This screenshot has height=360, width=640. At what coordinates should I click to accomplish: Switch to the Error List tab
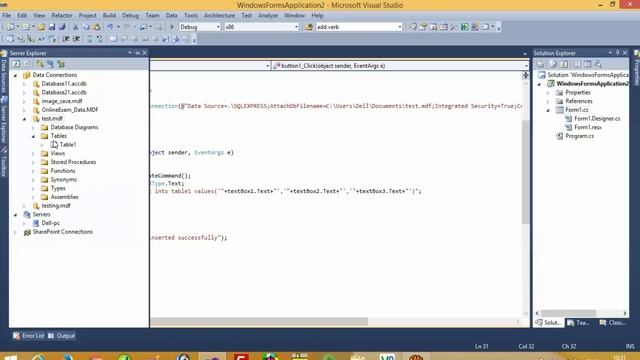(x=28, y=336)
